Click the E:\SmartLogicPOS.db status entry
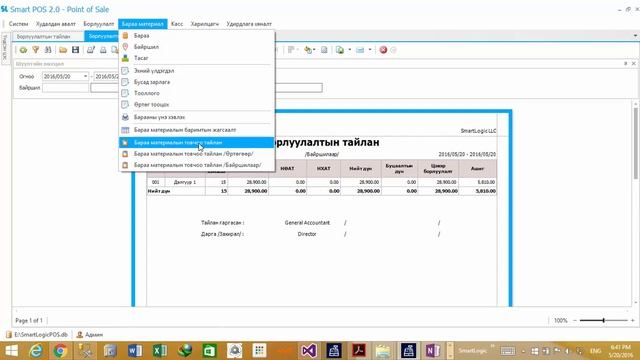640x360 pixels. (37, 335)
